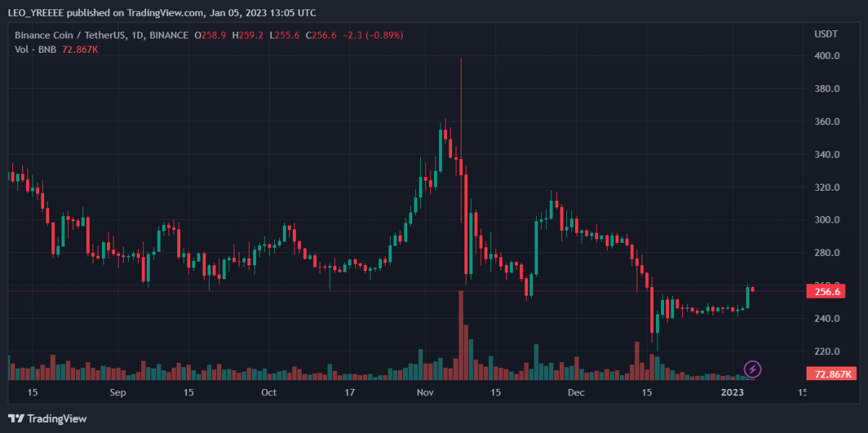Click the Dec date label

[x=576, y=393]
